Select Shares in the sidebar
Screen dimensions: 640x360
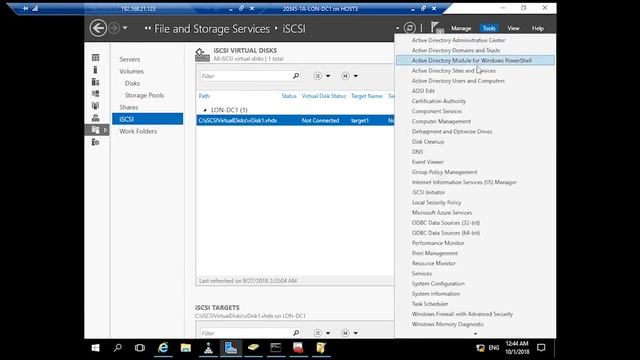[129, 107]
